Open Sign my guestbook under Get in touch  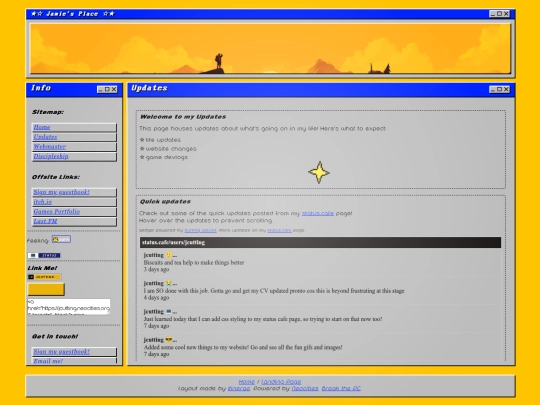click(61, 351)
